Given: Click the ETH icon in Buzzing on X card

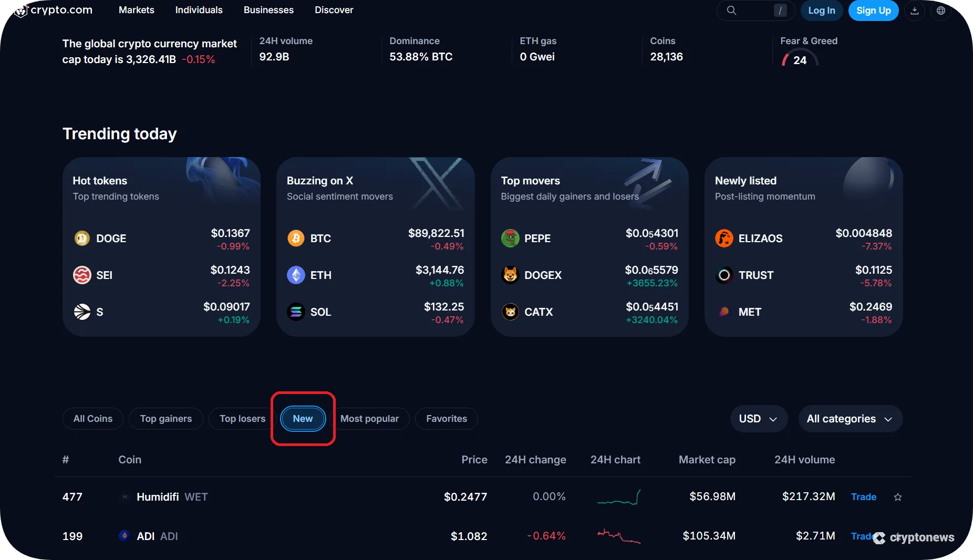Looking at the screenshot, I should coord(296,275).
